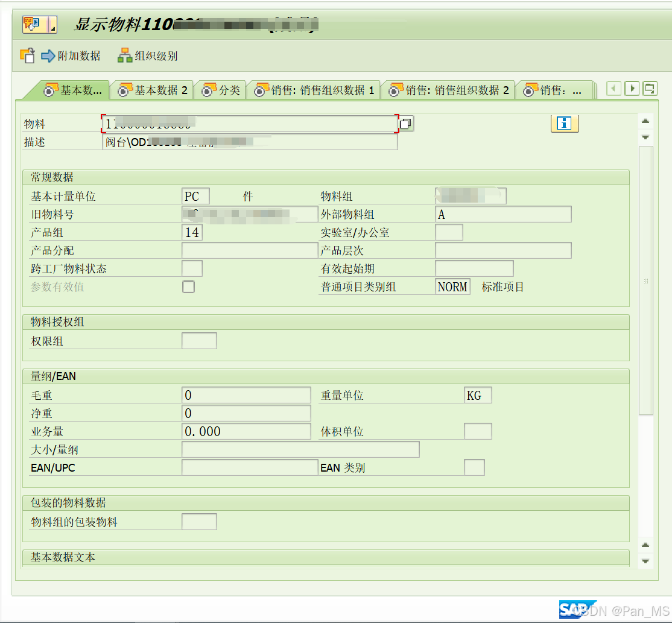
Task: Click the 标准项目 text
Action: [x=502, y=286]
